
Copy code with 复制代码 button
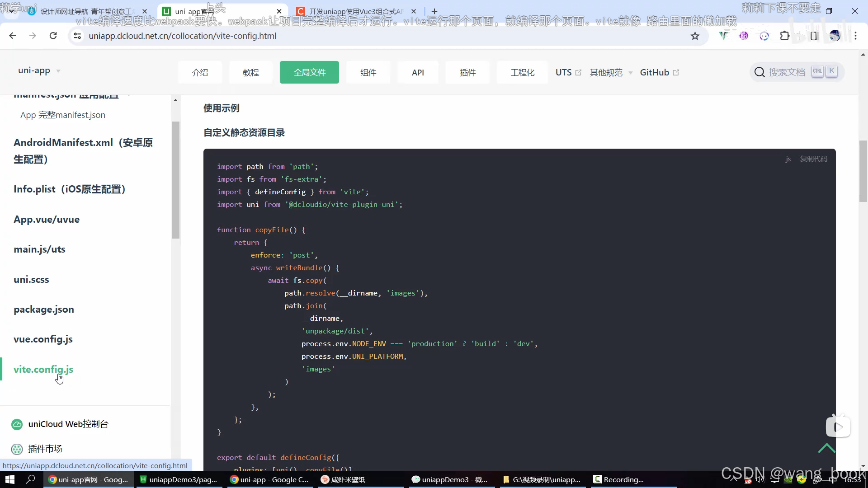pos(814,159)
